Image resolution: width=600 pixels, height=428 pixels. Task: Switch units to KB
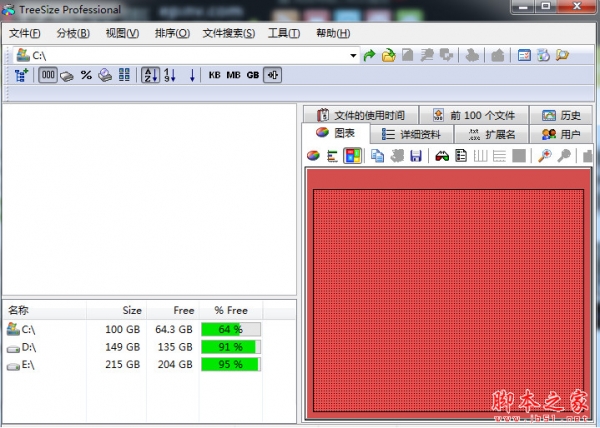214,75
